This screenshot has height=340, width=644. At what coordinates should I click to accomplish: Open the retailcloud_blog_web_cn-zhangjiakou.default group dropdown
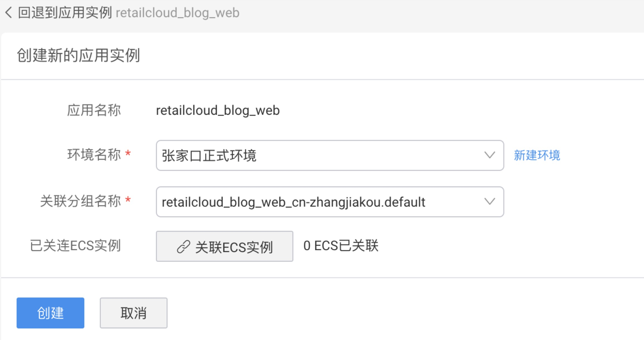click(x=320, y=202)
